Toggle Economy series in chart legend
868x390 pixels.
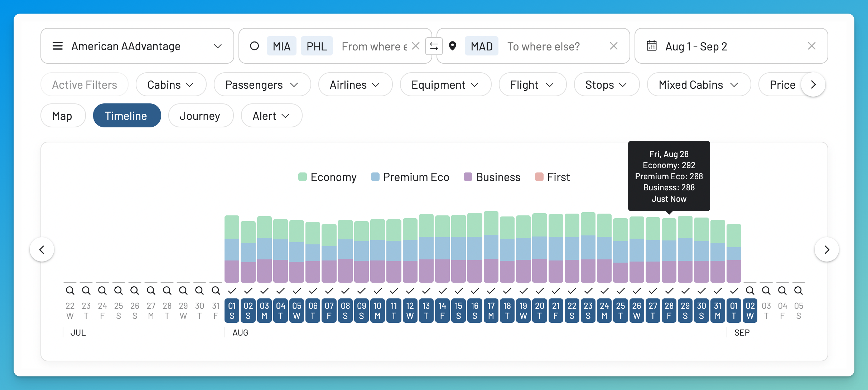(327, 177)
